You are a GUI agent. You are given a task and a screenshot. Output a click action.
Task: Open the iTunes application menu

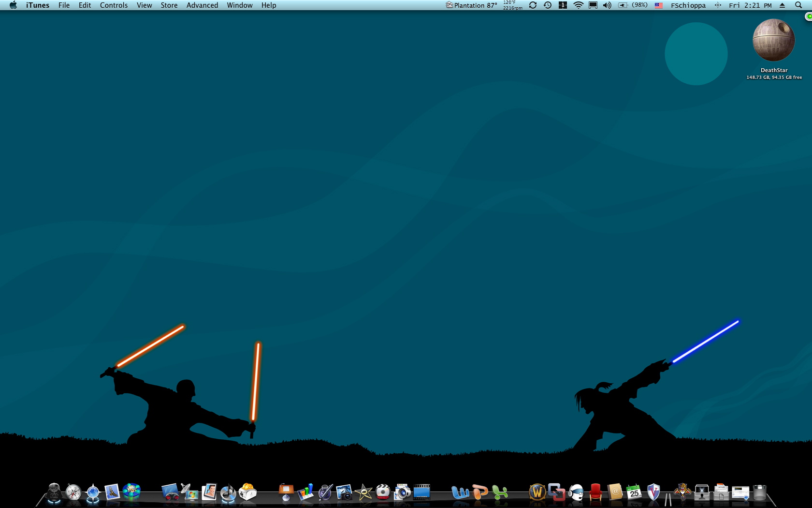[38, 5]
